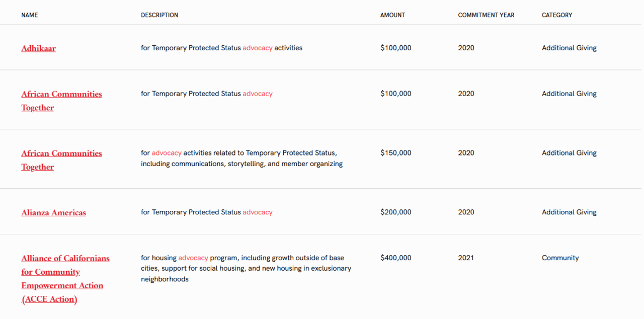Click the COMMITMENT YEAR column header

(486, 15)
